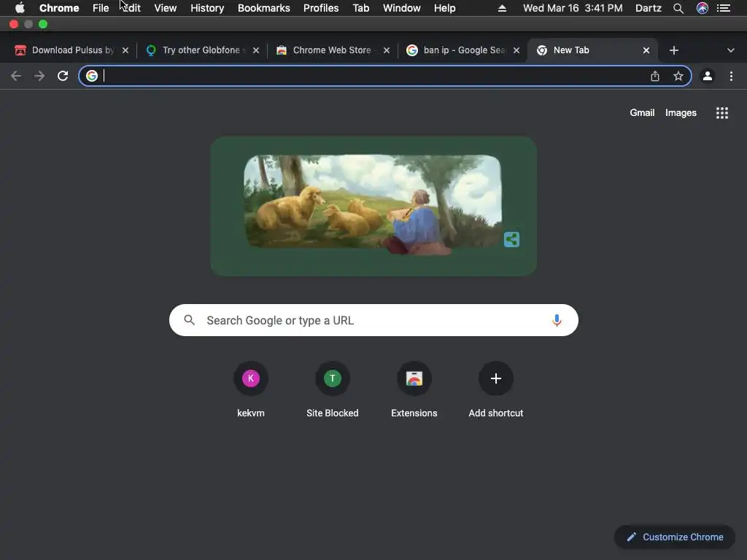Open the View menu
This screenshot has width=747, height=560.
pos(166,8)
